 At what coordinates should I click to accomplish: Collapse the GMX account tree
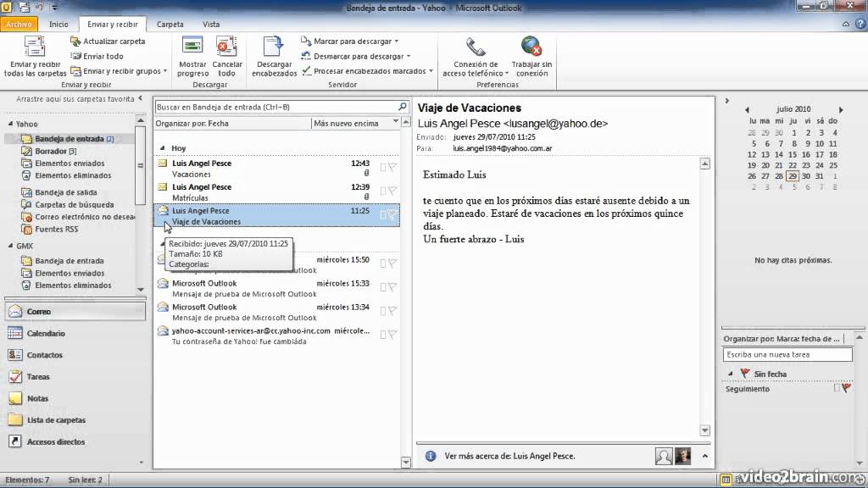point(10,245)
